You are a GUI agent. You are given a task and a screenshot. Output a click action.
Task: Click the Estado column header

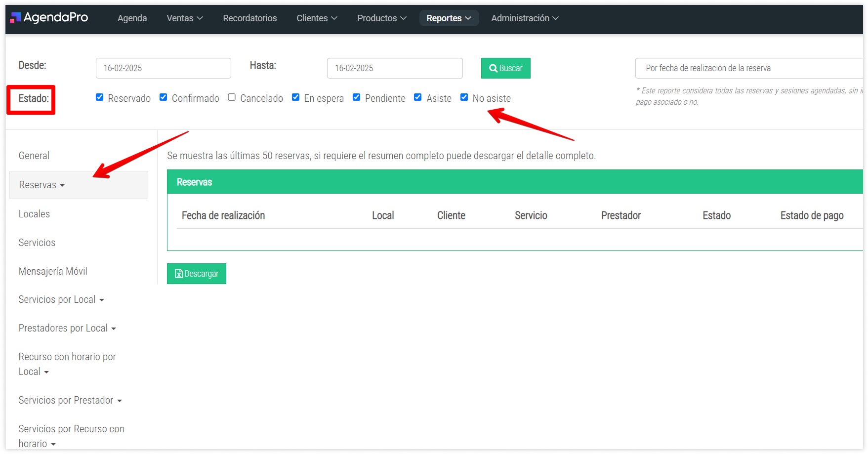717,215
